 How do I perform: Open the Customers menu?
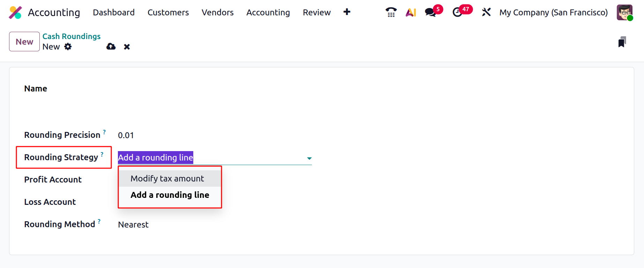(168, 13)
